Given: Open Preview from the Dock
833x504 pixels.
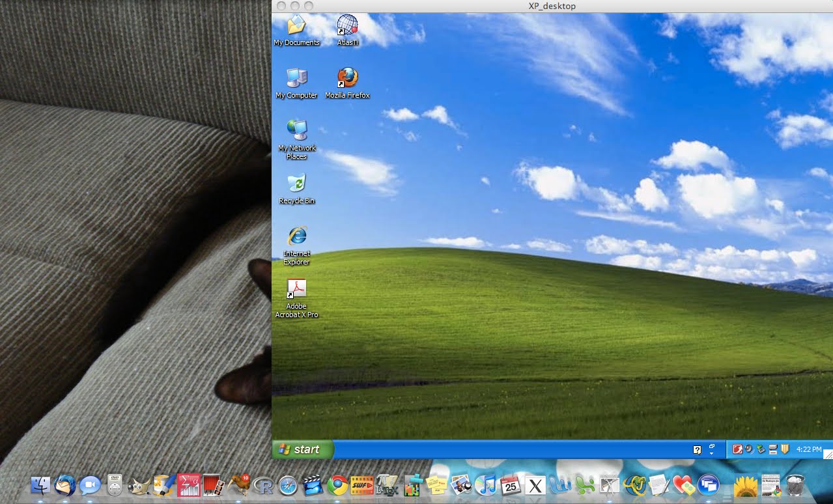Looking at the screenshot, I should pos(461,485).
